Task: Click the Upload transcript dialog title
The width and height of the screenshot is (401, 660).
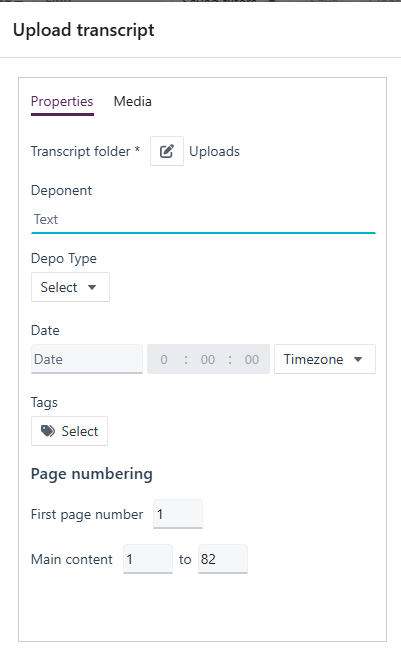Action: point(84,30)
